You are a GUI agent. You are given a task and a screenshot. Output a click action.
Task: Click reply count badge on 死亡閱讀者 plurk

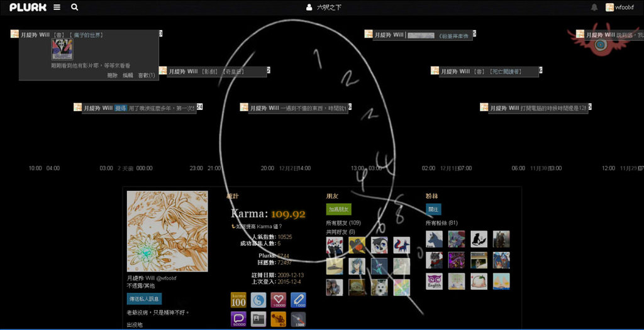540,70
